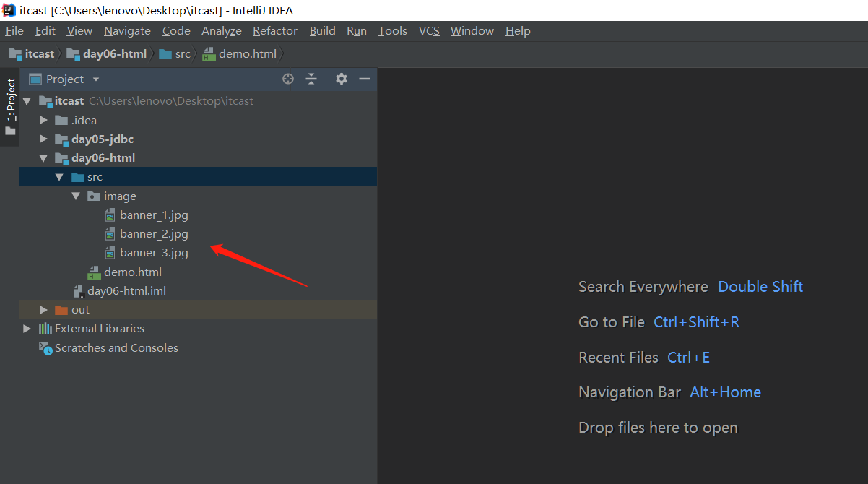Toggle the 1: Project side tab
Viewport: 868px width, 484px height.
[10, 107]
